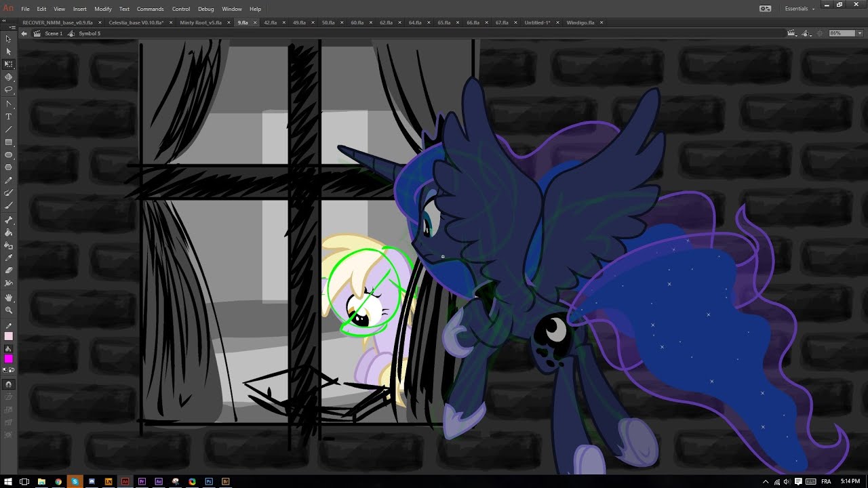Click the sync settings icon
The width and height of the screenshot is (868, 488).
tap(765, 9)
